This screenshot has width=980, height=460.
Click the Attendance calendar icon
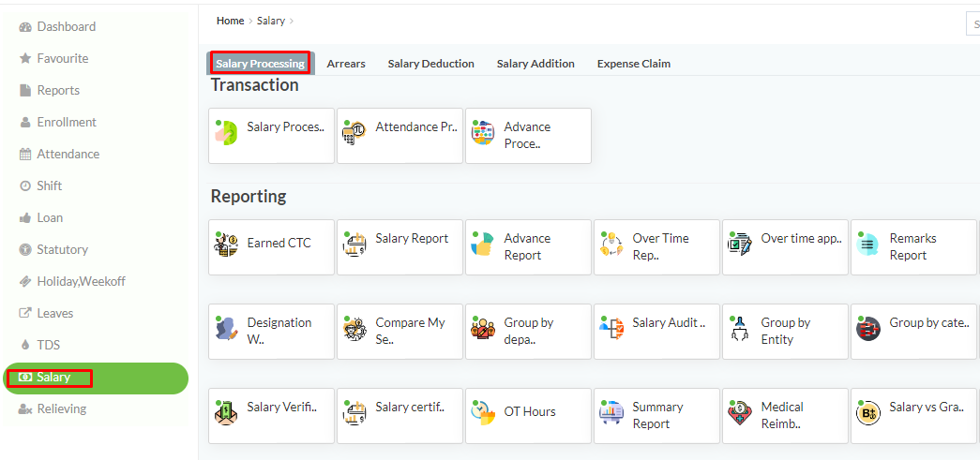pos(25,155)
